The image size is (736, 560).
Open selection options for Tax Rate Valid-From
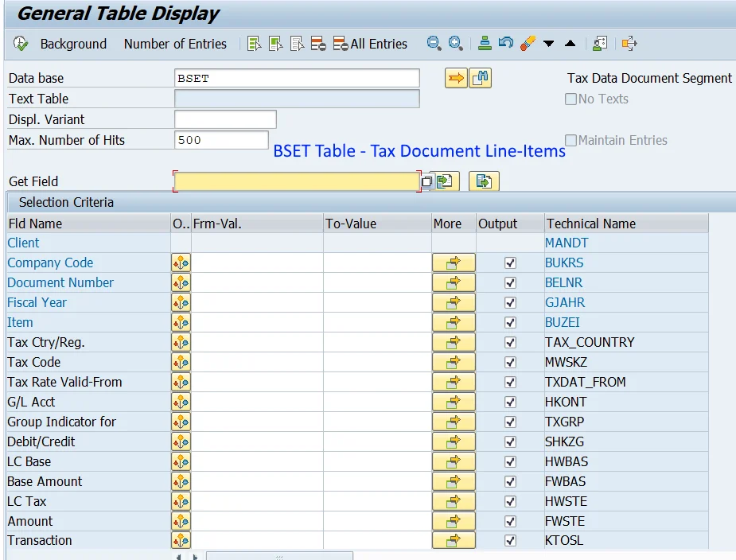click(181, 382)
